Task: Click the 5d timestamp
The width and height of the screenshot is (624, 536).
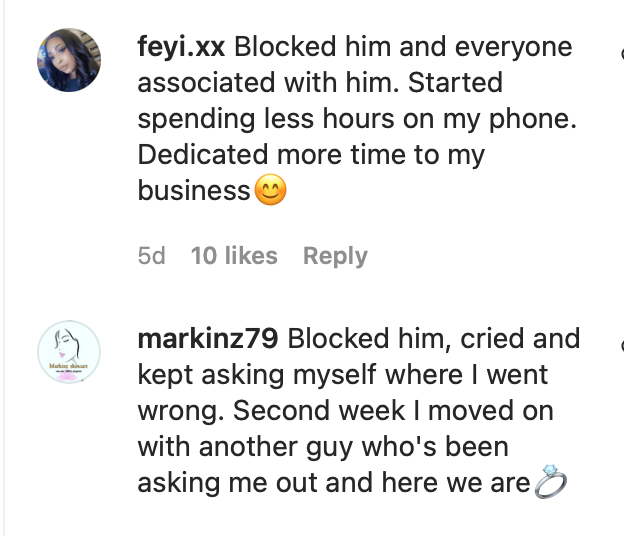Action: 151,255
